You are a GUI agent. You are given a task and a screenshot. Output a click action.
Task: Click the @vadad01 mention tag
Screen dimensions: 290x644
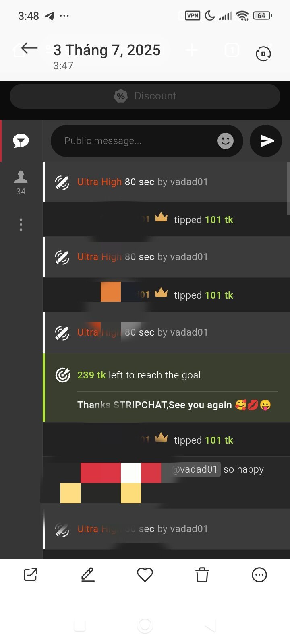[195, 469]
